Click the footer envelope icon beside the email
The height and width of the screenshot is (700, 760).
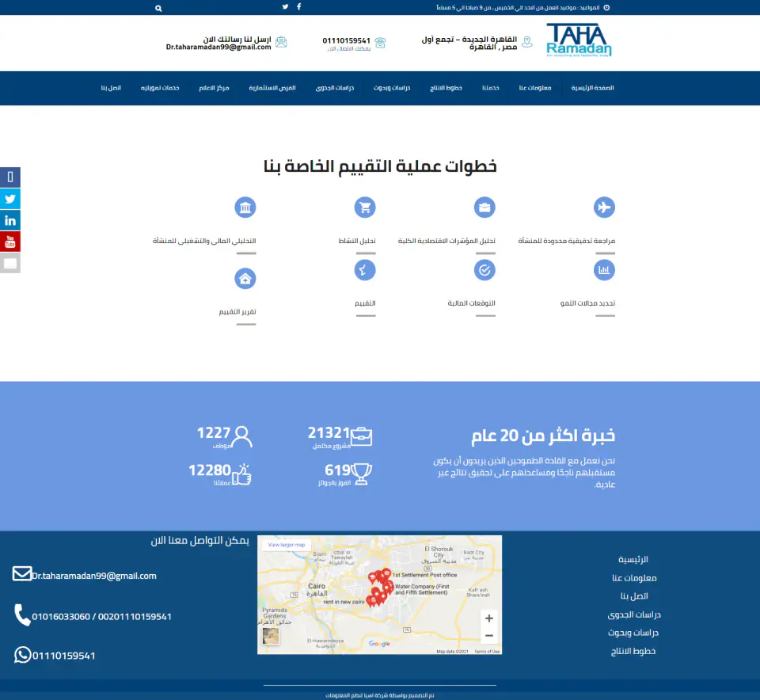pyautogui.click(x=22, y=573)
